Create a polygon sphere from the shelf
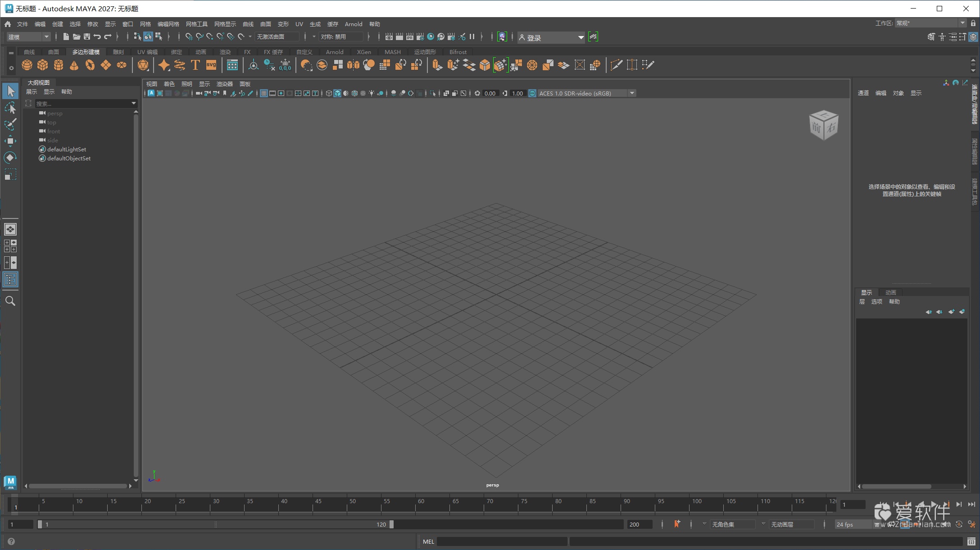The width and height of the screenshot is (980, 550). point(27,65)
